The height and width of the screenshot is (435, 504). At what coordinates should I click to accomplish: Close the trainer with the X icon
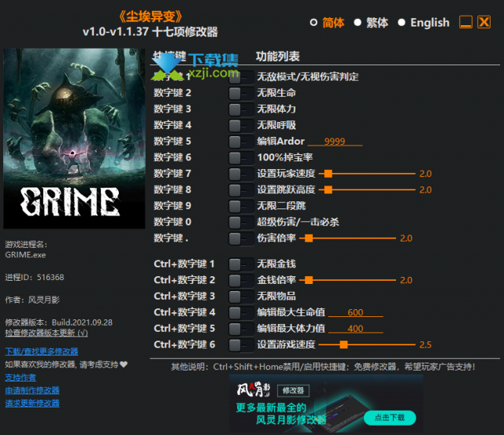pyautogui.click(x=484, y=22)
